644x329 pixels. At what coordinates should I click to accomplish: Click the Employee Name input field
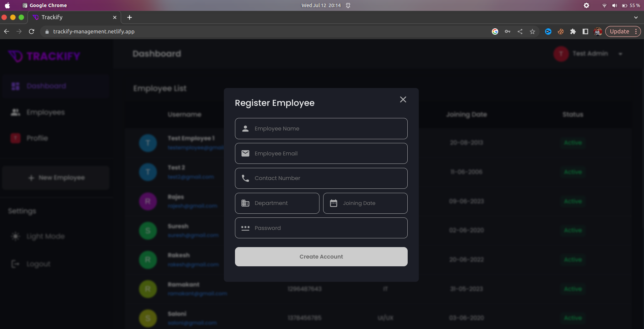321,128
